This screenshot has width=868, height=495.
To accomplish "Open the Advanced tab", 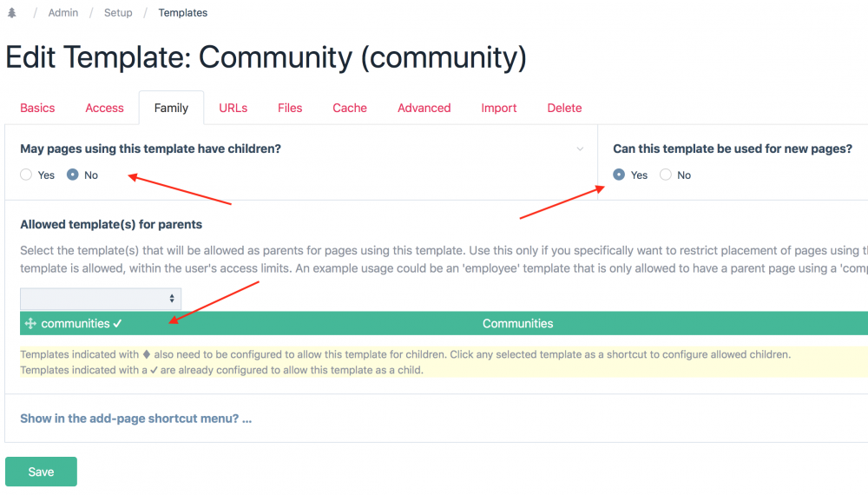I will [424, 108].
